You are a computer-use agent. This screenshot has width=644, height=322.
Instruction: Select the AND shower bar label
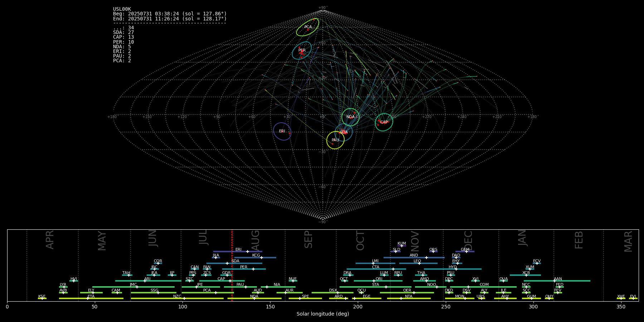tap(414, 255)
